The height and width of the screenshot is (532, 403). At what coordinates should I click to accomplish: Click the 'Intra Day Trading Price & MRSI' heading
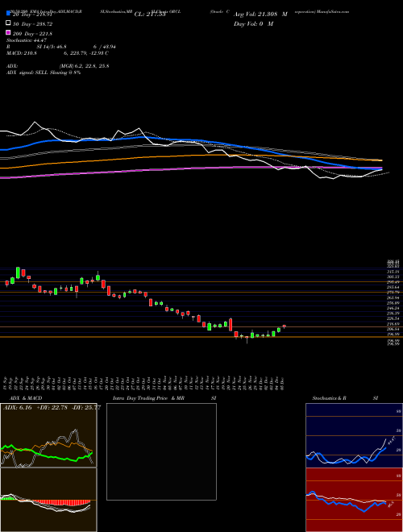pyautogui.click(x=164, y=398)
